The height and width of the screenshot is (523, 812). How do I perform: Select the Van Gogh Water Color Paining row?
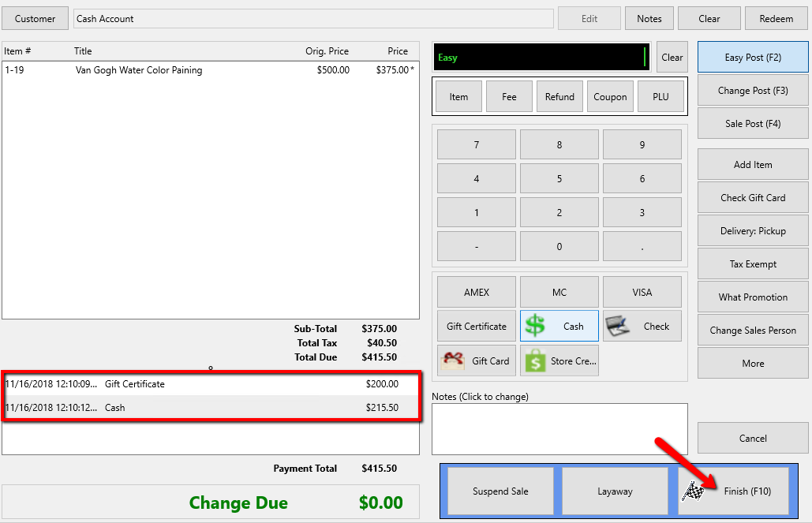[210, 70]
